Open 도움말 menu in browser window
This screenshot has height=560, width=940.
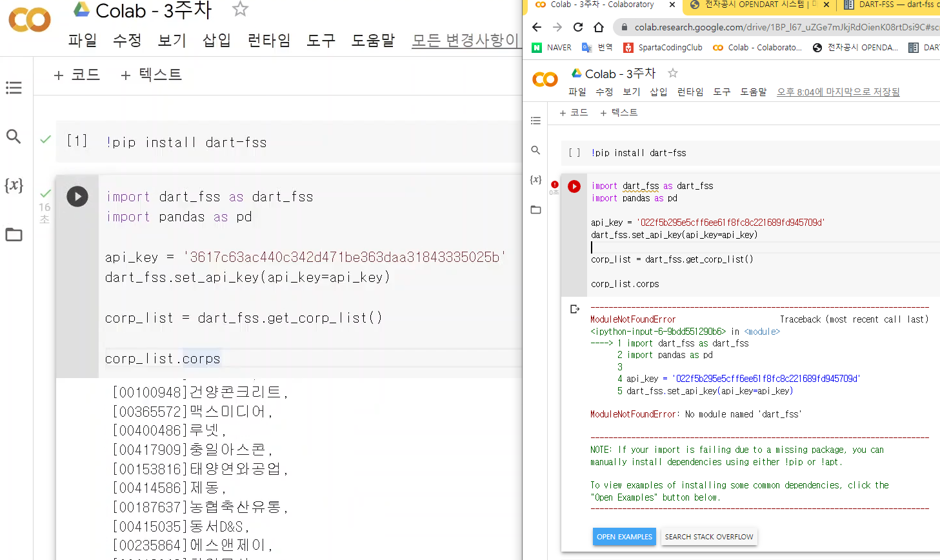pos(753,92)
